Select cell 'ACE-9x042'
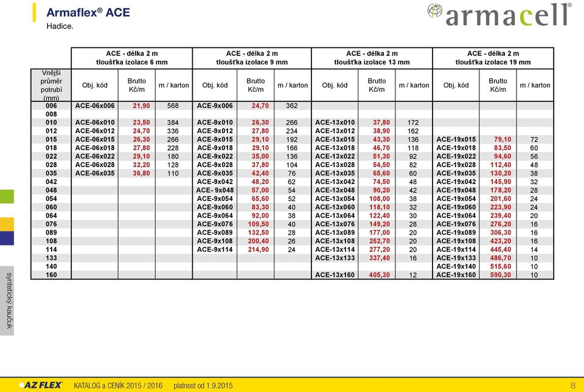 coord(215,182)
